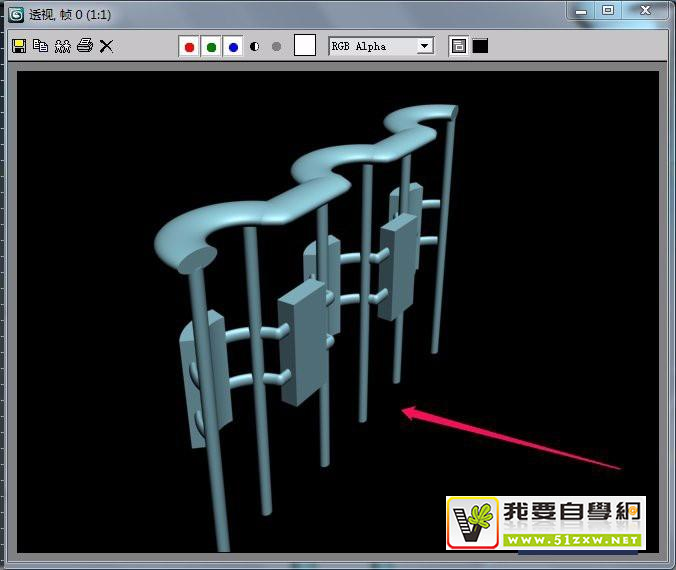Save the rendered image with the disk icon

19,46
